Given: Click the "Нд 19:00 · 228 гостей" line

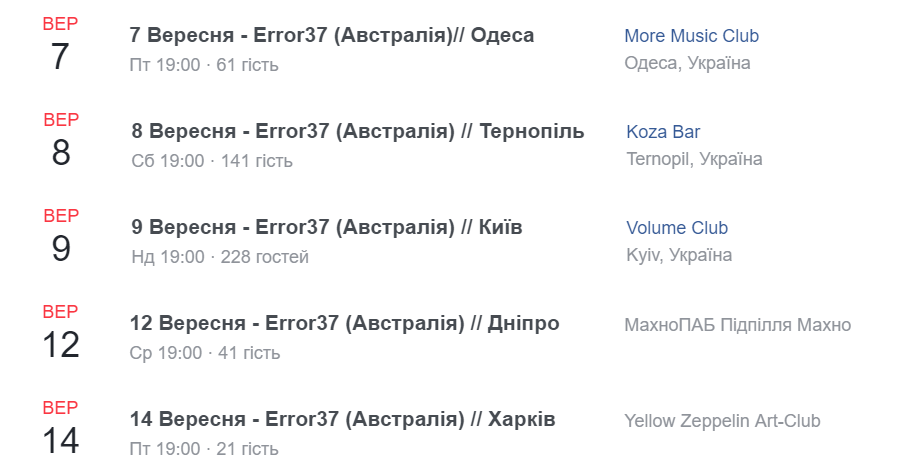Looking at the screenshot, I should (x=220, y=257).
